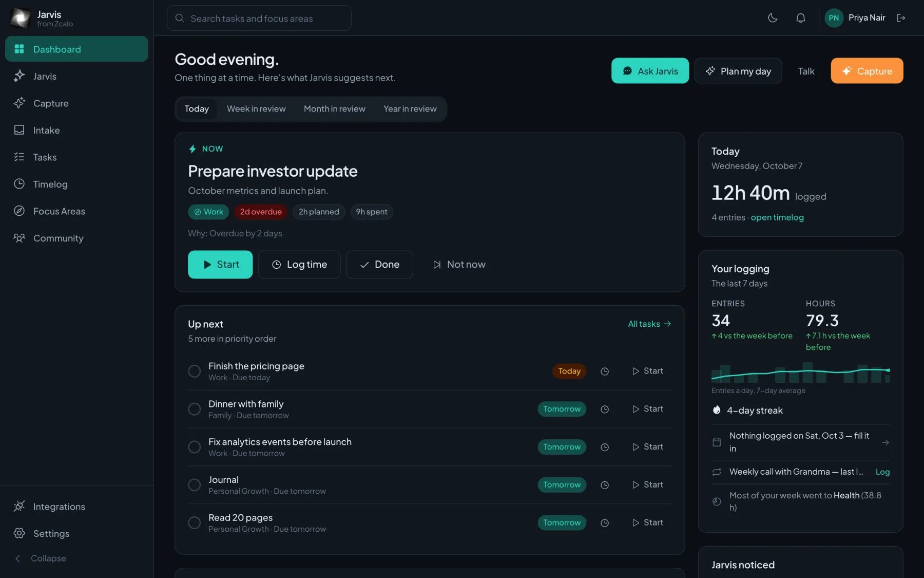Viewport: 924px width, 578px height.
Task: Click open timelog link
Action: [777, 217]
